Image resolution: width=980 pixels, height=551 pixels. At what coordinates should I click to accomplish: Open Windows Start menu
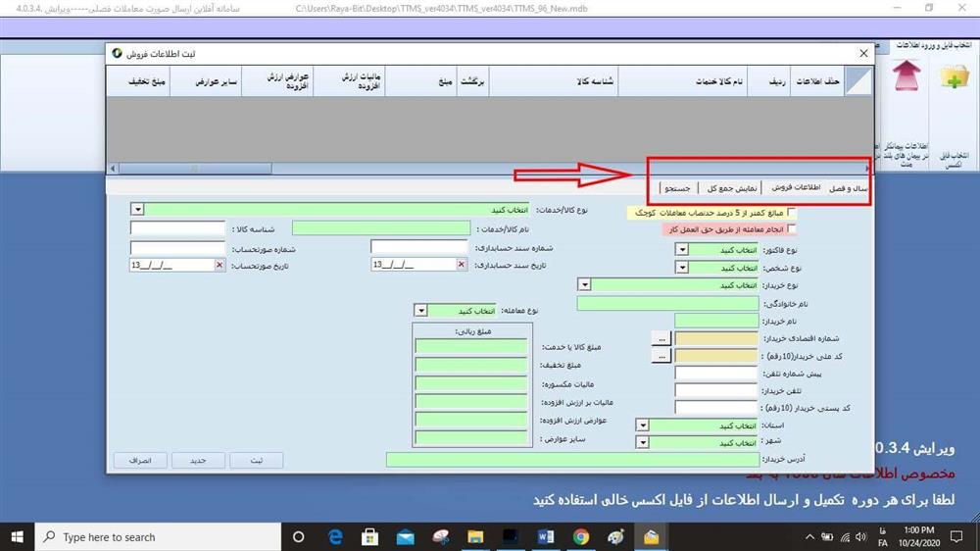(x=17, y=536)
